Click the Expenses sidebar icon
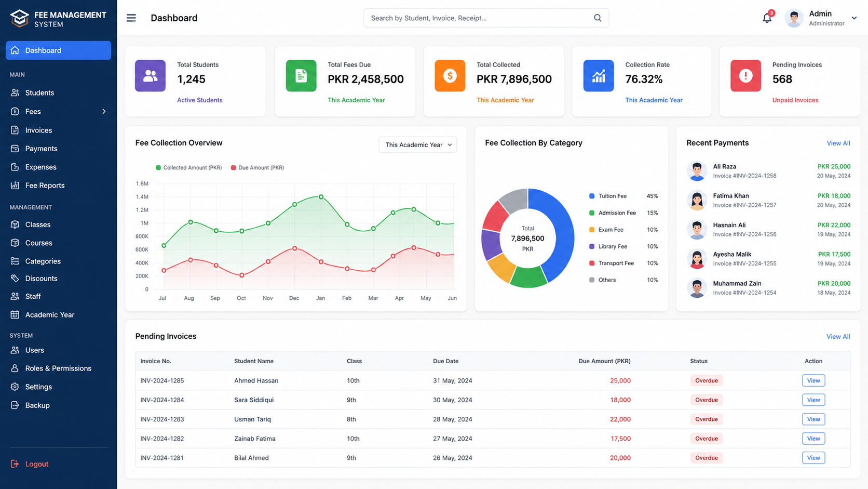The image size is (868, 489). [x=15, y=167]
